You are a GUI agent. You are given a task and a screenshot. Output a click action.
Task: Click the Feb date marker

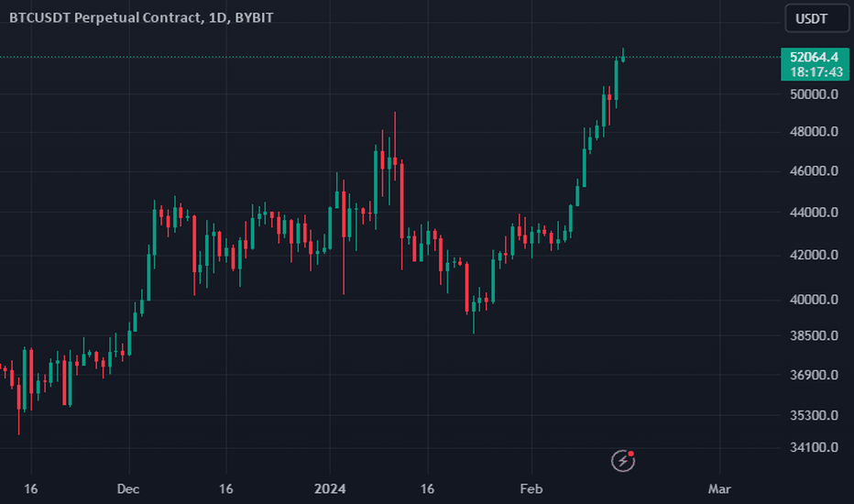531,488
